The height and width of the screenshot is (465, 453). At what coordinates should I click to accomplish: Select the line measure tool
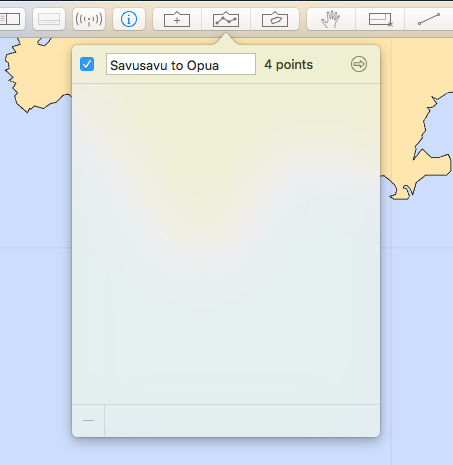pyautogui.click(x=429, y=19)
